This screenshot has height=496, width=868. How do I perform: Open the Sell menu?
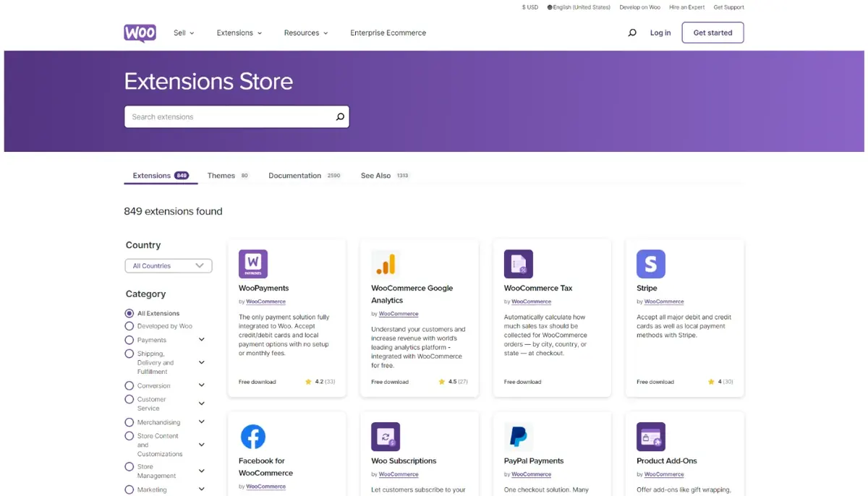184,33
